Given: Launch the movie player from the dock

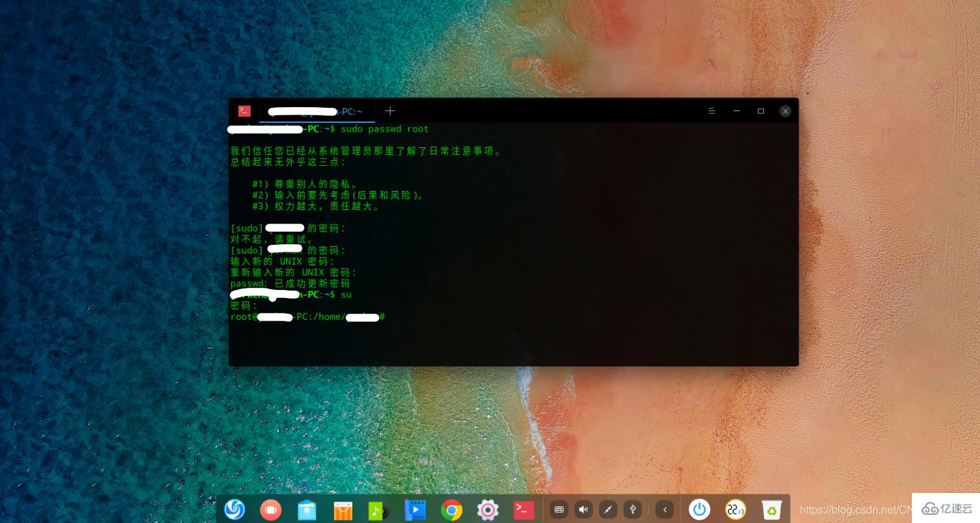Looking at the screenshot, I should [415, 510].
